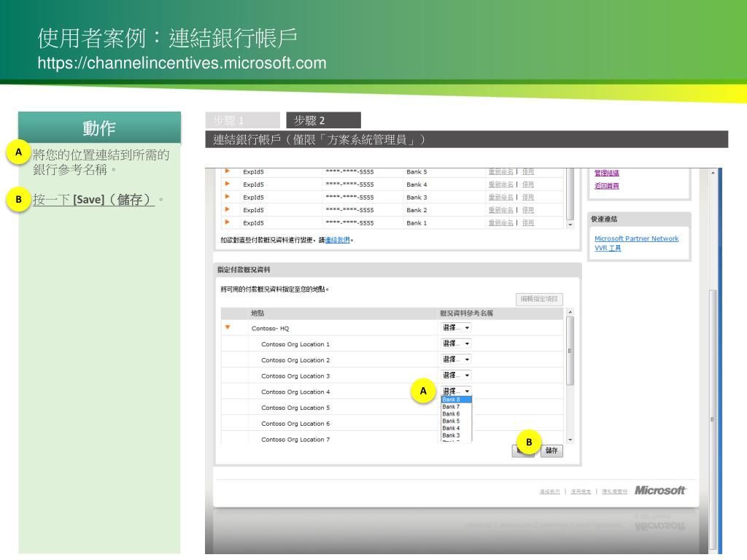Select the Contoso Org Location 6 row text
The width and height of the screenshot is (747, 560).
pos(295,424)
